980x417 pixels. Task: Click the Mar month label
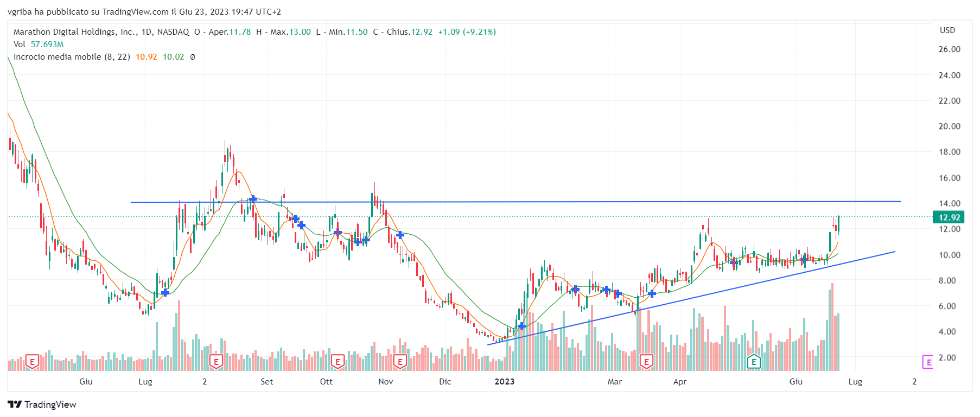click(615, 382)
